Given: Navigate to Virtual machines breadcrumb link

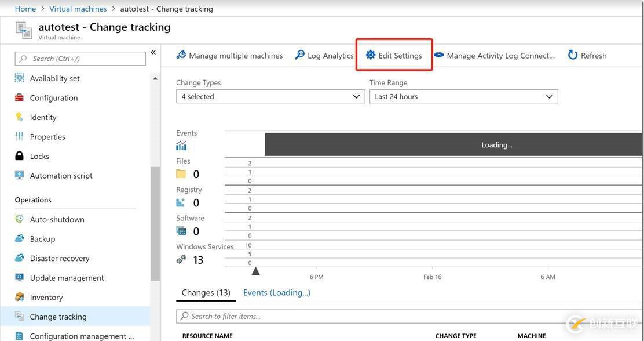Looking at the screenshot, I should click(x=78, y=8).
